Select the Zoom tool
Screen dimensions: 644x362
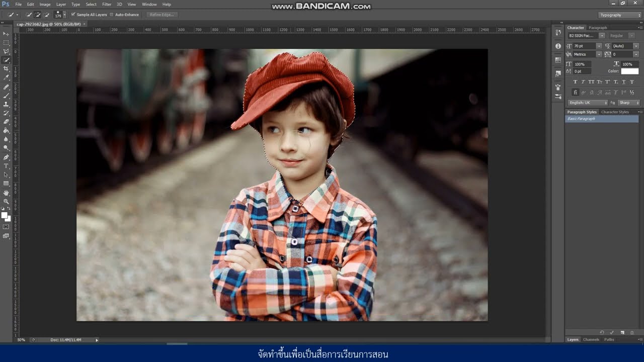[x=6, y=202]
